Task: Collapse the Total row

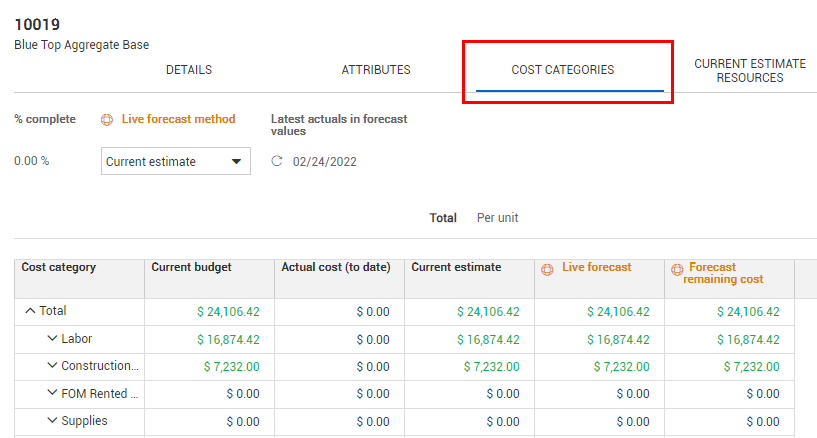Action: (x=30, y=312)
